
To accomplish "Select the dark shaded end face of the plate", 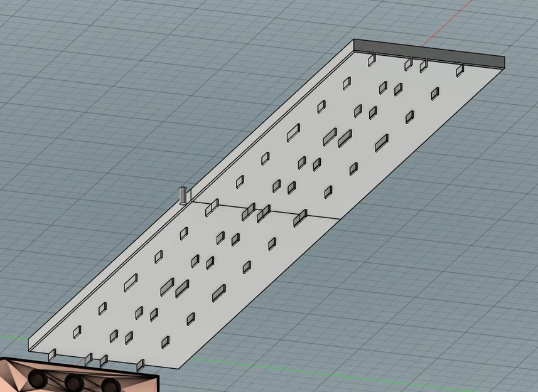I will 429,53.
